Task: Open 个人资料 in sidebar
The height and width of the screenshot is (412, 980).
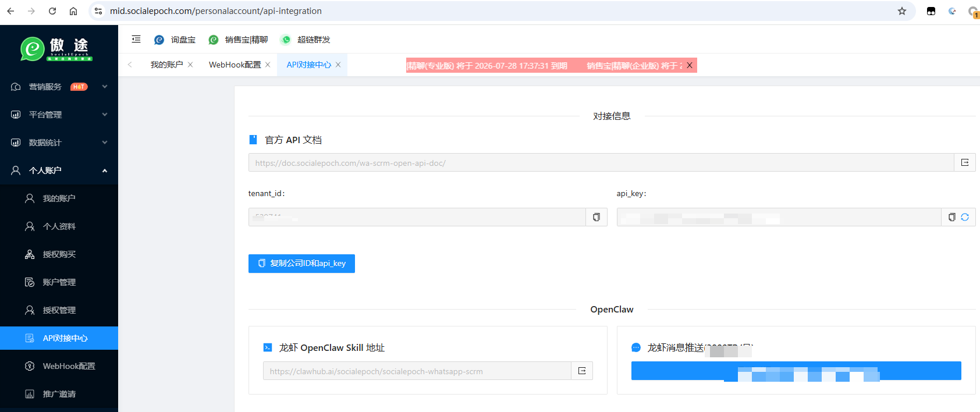Action: (x=59, y=226)
